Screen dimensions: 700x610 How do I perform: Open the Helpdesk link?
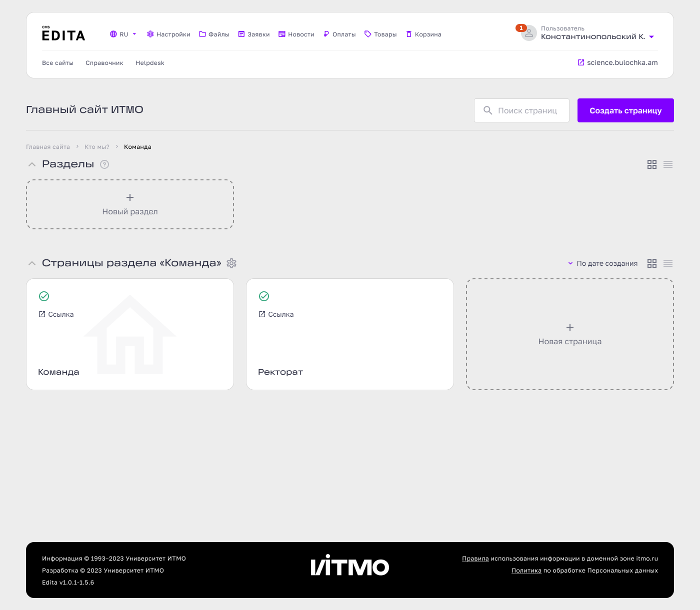[150, 63]
